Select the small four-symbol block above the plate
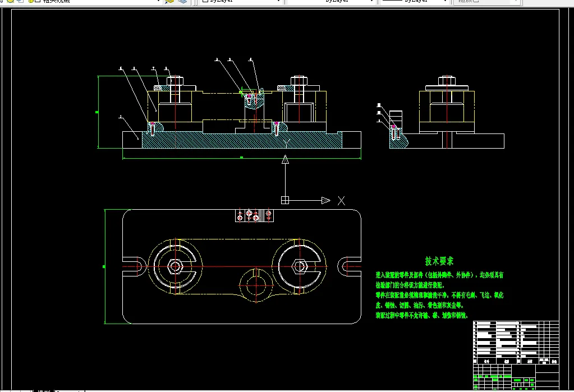574x392 pixels. pyautogui.click(x=255, y=216)
